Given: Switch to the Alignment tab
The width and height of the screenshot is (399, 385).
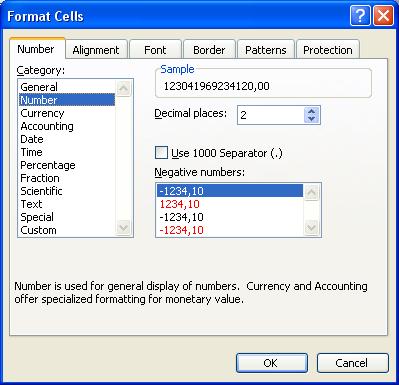Looking at the screenshot, I should pyautogui.click(x=96, y=50).
